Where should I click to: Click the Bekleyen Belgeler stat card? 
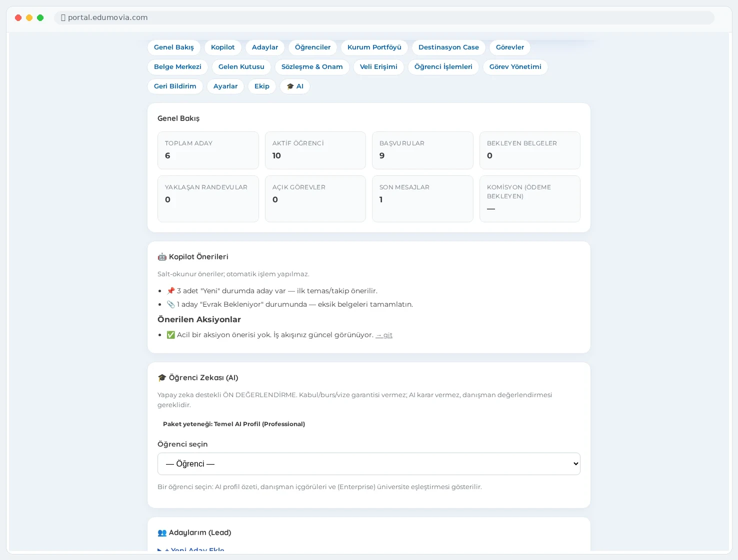pos(530,150)
